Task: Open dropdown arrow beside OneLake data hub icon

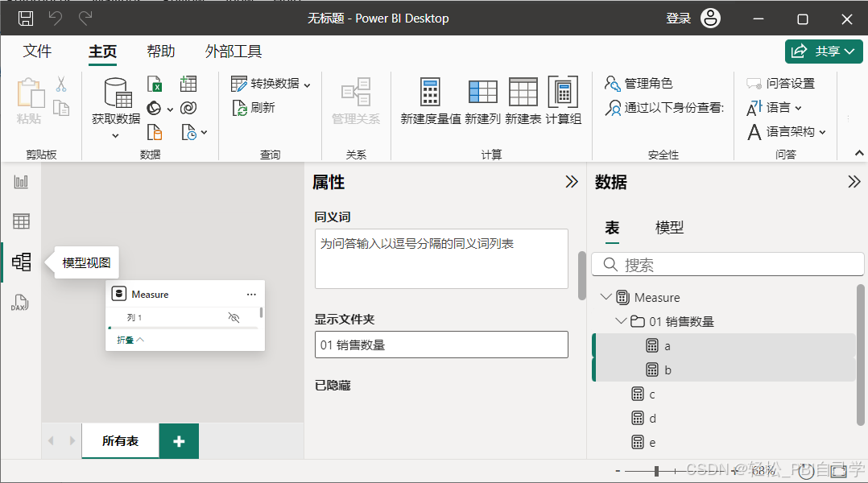Action: [x=170, y=109]
